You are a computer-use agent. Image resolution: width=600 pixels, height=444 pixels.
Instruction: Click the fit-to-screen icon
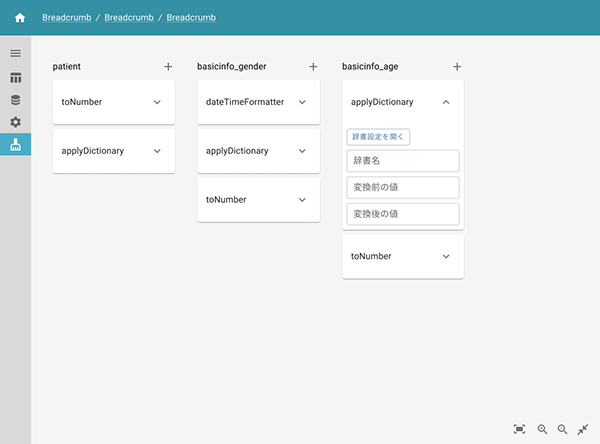[x=519, y=429]
